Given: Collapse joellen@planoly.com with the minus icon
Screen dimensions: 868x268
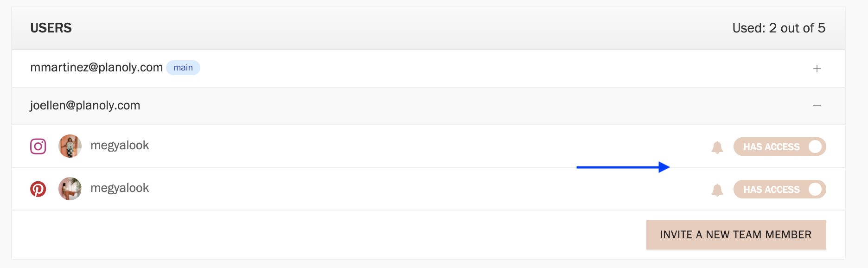Looking at the screenshot, I should coord(817,106).
